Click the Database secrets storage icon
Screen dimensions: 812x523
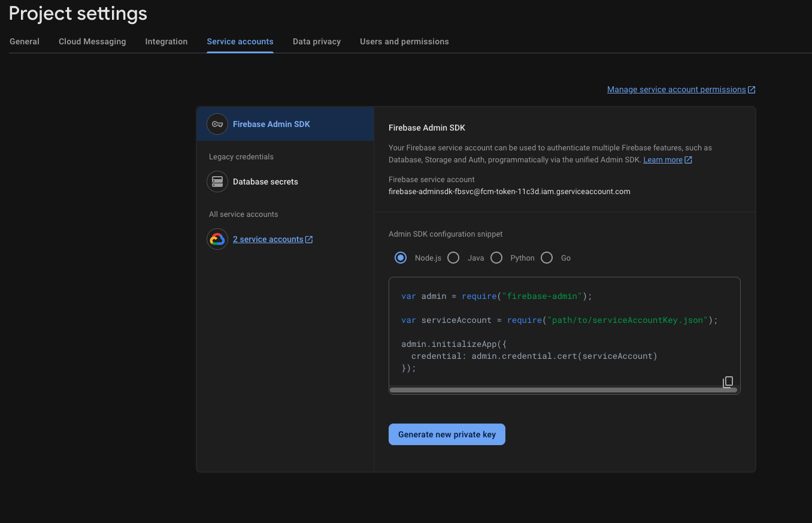217,182
